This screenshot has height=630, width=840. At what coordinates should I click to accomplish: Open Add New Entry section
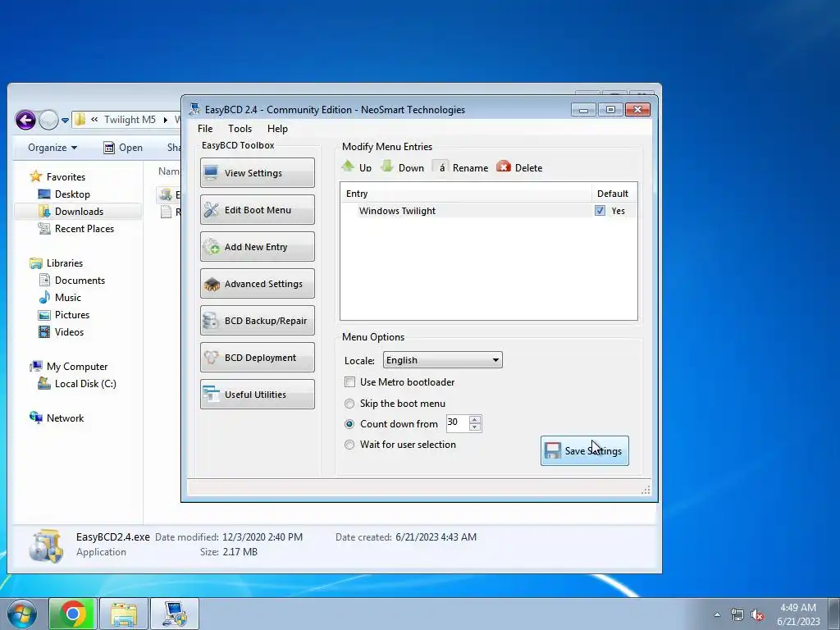[x=257, y=246]
